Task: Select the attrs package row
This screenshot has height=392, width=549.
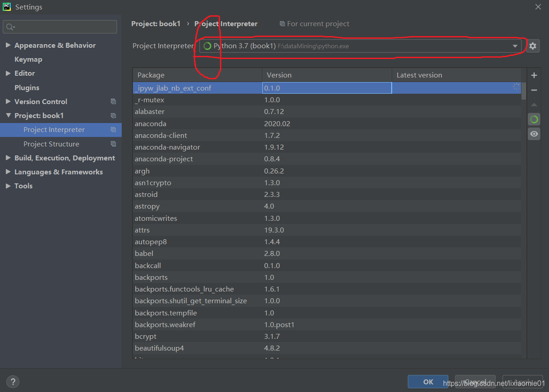Action: [327, 230]
